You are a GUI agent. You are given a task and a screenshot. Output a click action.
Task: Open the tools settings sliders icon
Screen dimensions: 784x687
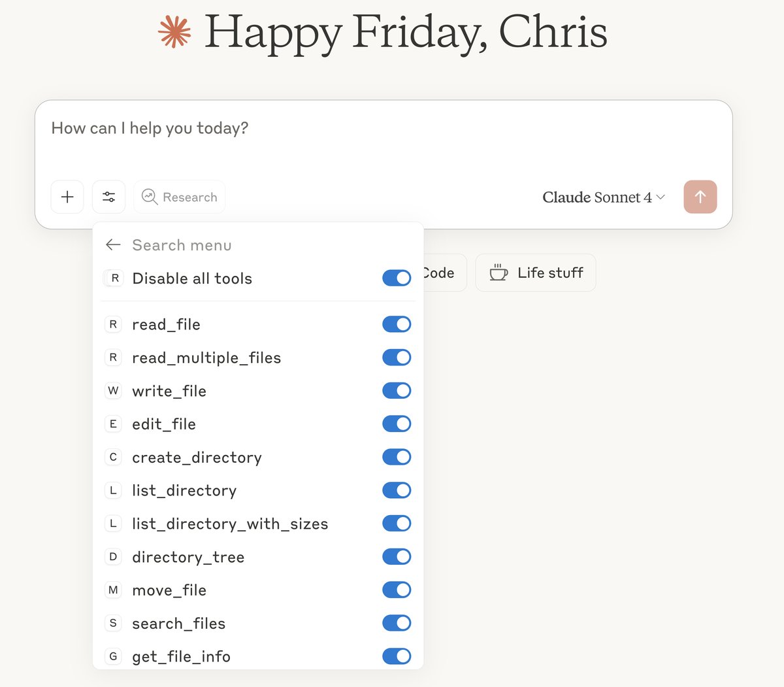108,197
